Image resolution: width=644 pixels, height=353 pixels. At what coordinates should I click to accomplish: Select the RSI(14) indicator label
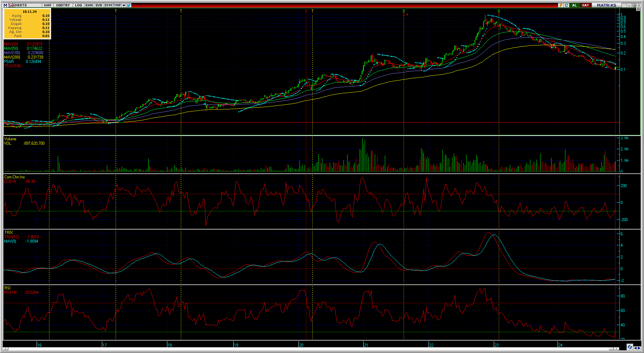[10, 292]
